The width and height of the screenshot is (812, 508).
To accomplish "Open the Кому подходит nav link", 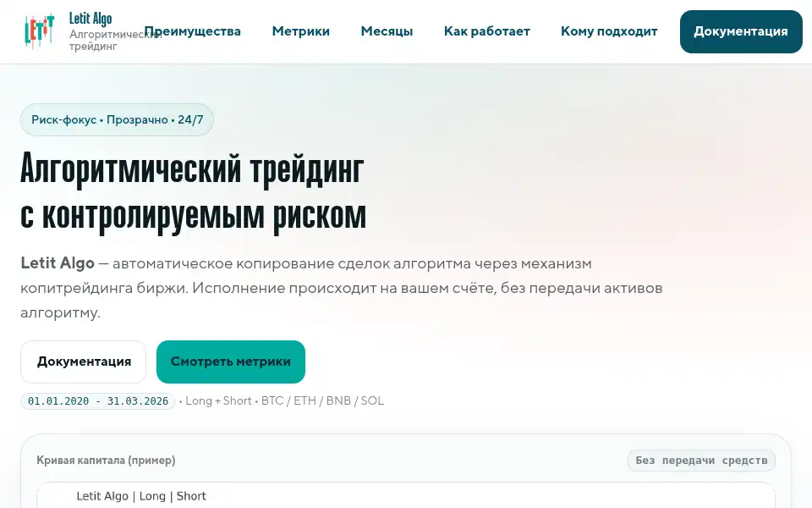I will (609, 31).
